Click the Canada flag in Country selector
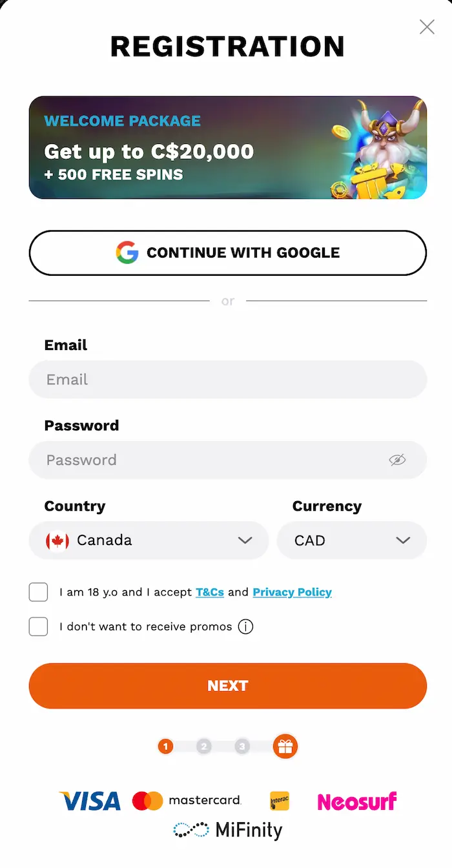This screenshot has width=452, height=868. pyautogui.click(x=57, y=540)
